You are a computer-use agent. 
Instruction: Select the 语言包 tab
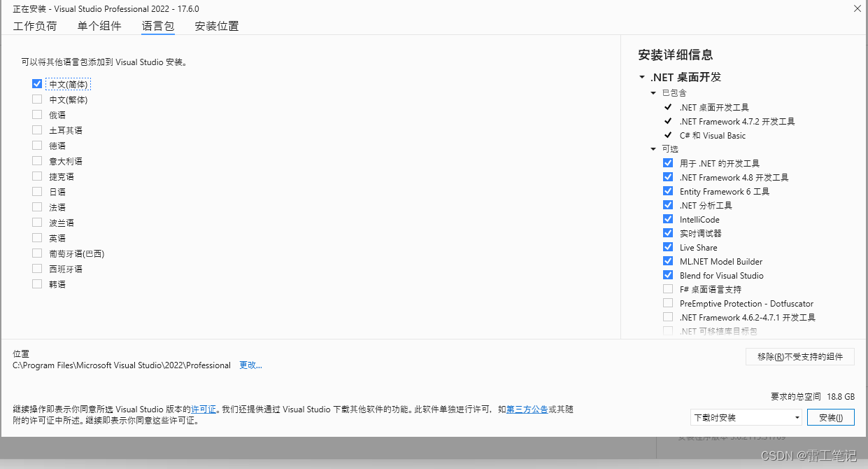click(x=158, y=26)
